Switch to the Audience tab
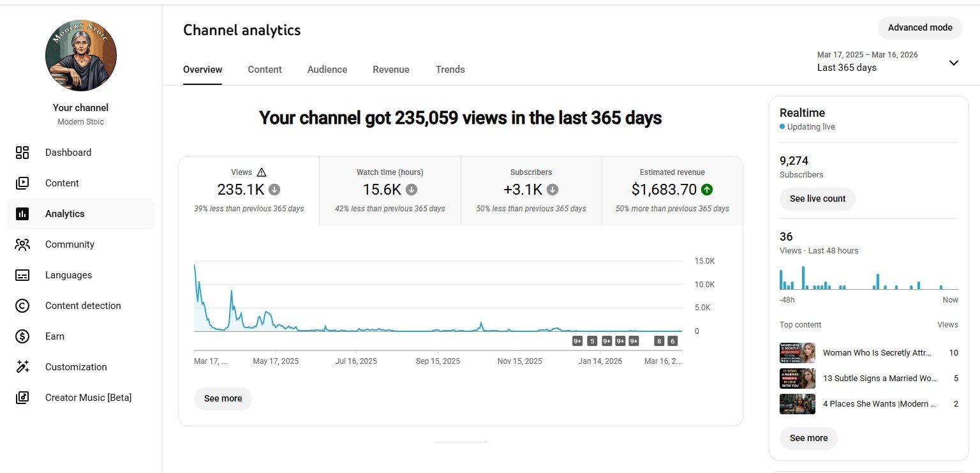This screenshot has width=980, height=473. coord(327,70)
